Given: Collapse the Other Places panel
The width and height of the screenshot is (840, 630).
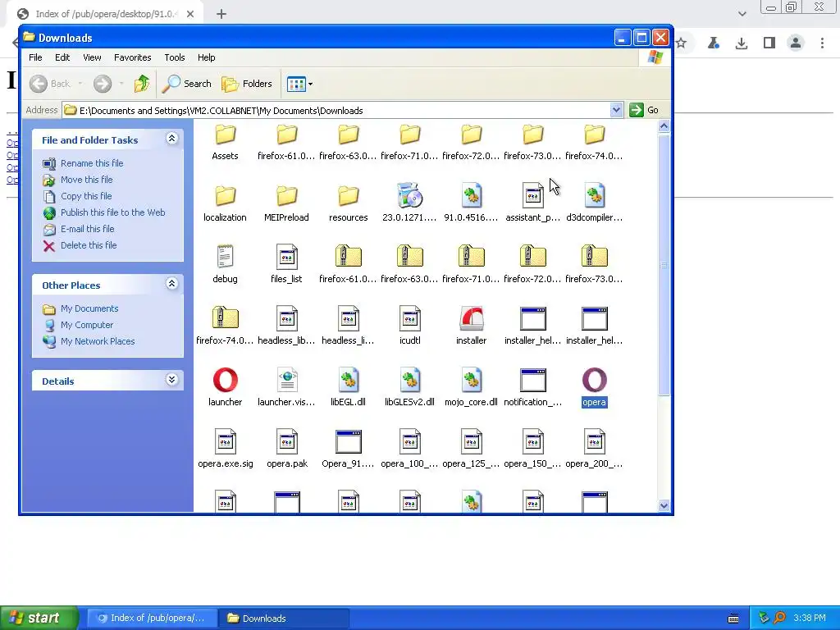Looking at the screenshot, I should [171, 284].
